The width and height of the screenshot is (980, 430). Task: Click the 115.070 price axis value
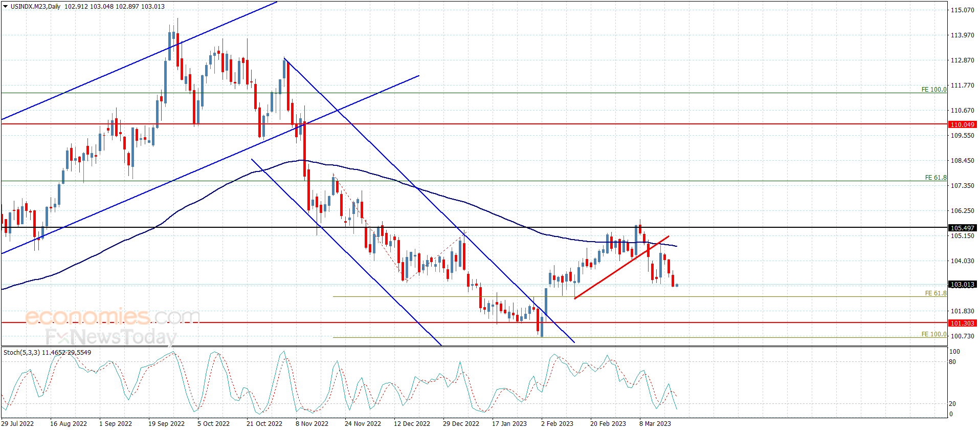962,10
